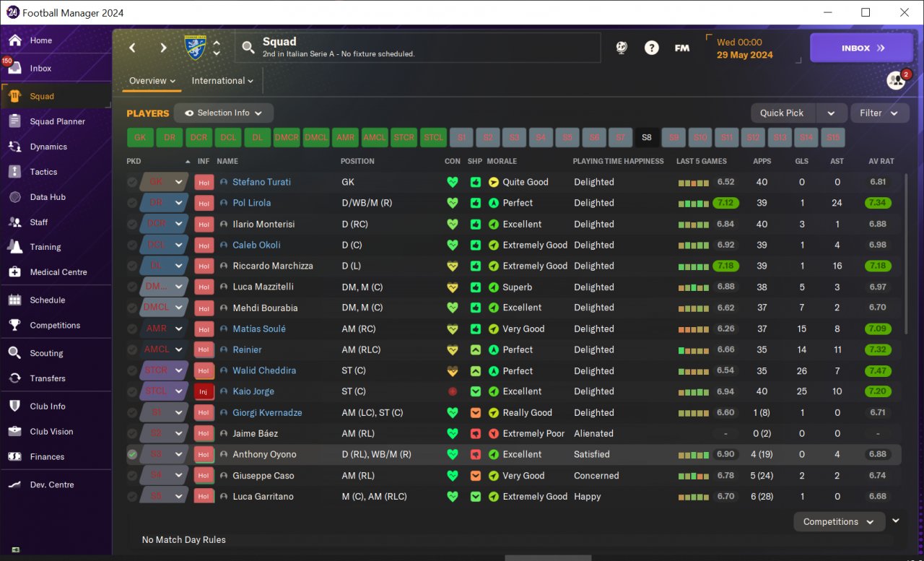Open Club Info shield icon
This screenshot has width=924, height=561.
click(14, 406)
